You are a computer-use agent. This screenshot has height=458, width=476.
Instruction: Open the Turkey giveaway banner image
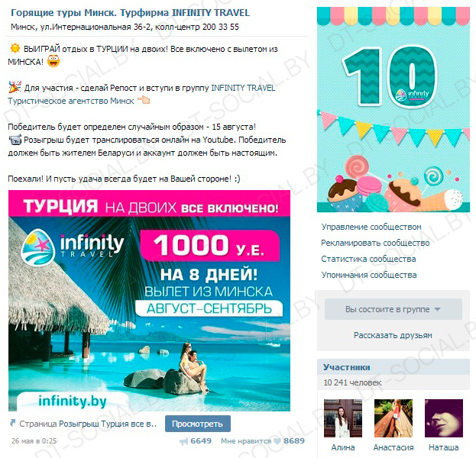click(x=149, y=301)
